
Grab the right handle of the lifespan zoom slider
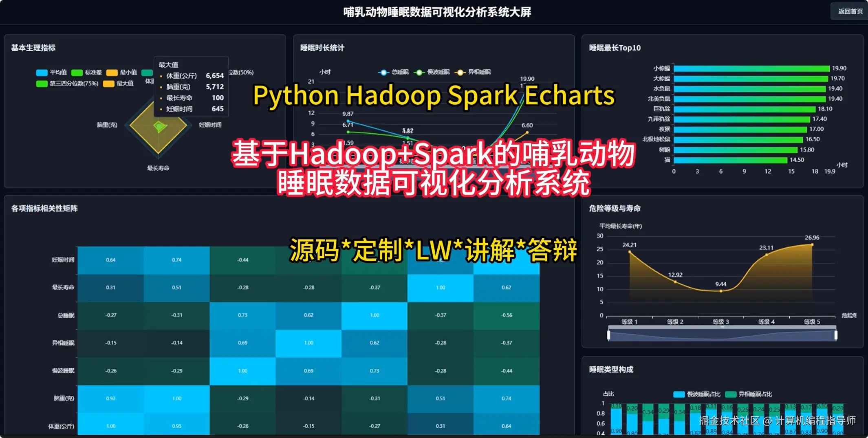pyautogui.click(x=836, y=335)
